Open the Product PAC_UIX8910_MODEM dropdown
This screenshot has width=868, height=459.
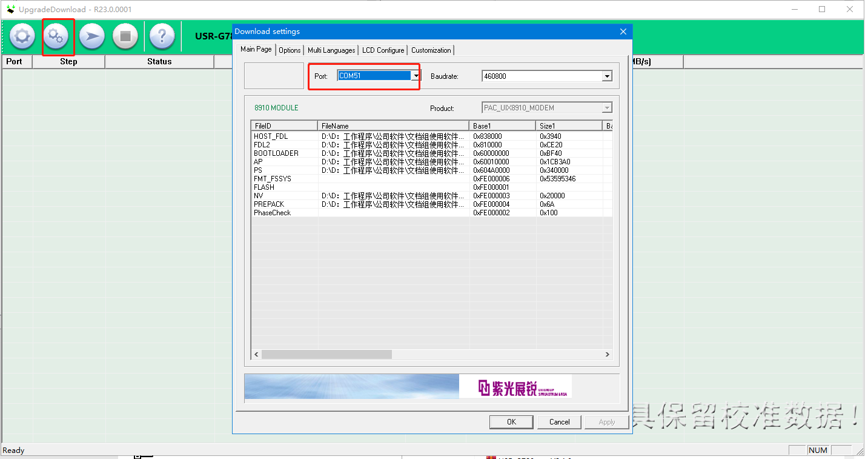tap(606, 108)
